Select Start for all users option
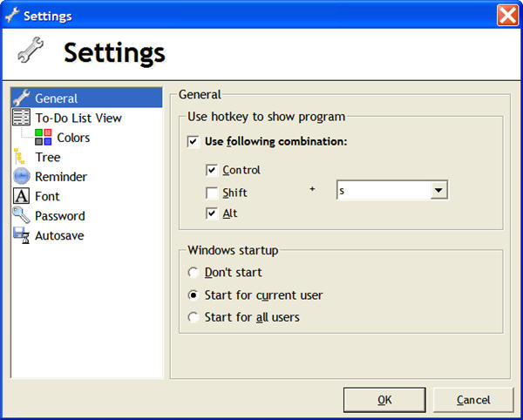Screen dimensions: 523x420 click(194, 317)
